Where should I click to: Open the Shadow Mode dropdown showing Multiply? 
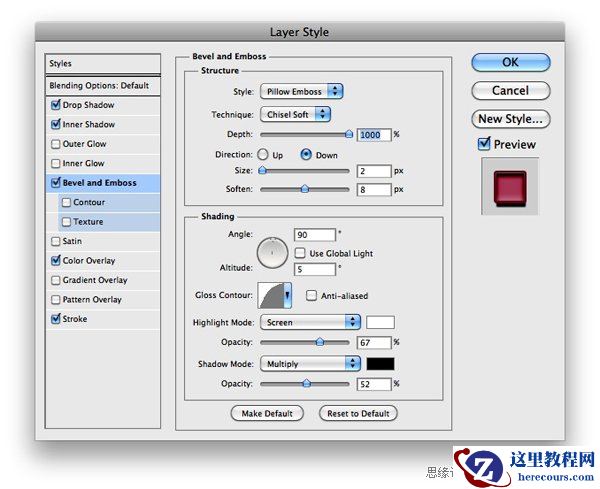click(310, 363)
